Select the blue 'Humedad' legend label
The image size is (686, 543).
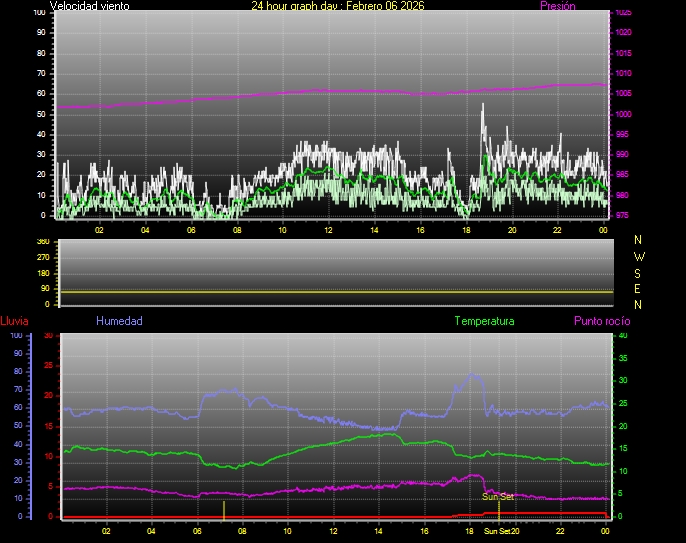[x=119, y=321]
